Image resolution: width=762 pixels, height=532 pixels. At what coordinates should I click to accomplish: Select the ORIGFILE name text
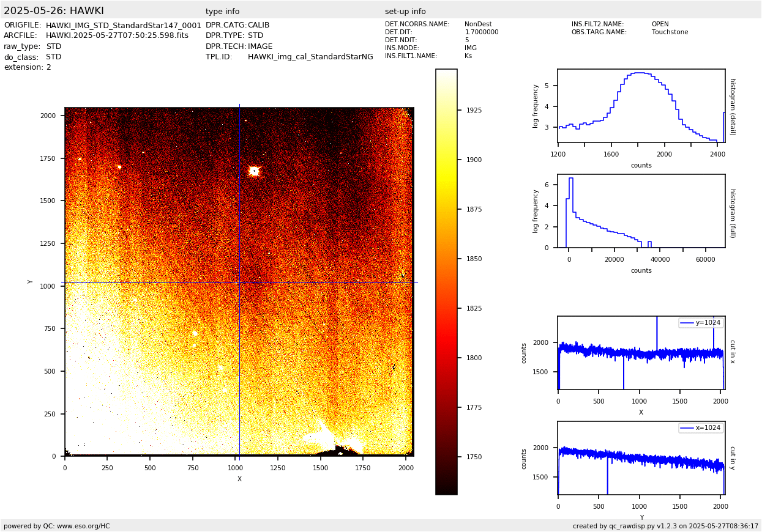pyautogui.click(x=123, y=26)
